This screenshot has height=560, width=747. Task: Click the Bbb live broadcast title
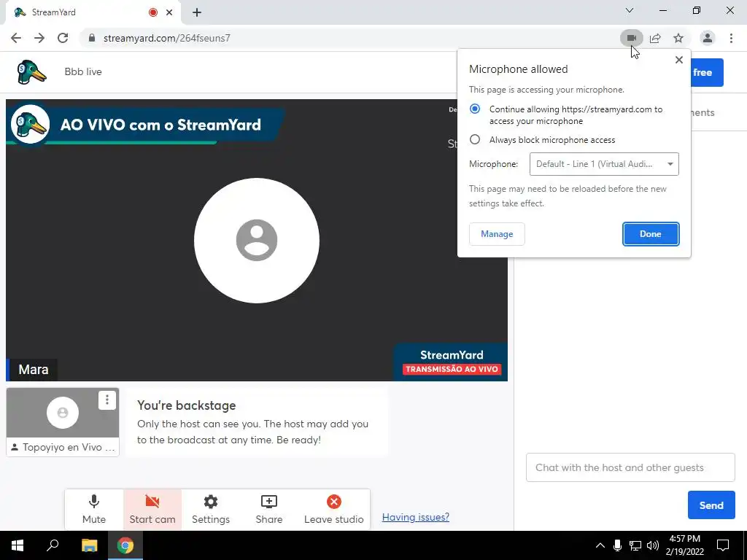coord(83,72)
